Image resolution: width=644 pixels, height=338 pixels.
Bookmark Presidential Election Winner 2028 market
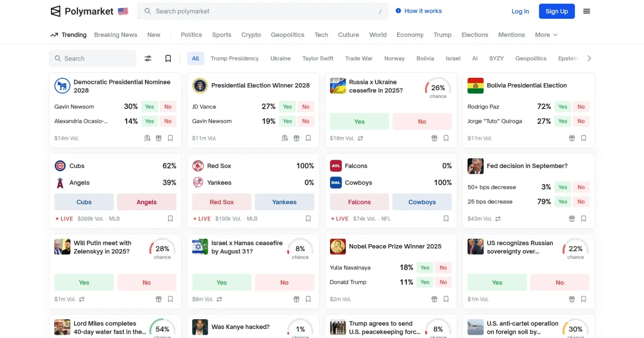pyautogui.click(x=309, y=138)
